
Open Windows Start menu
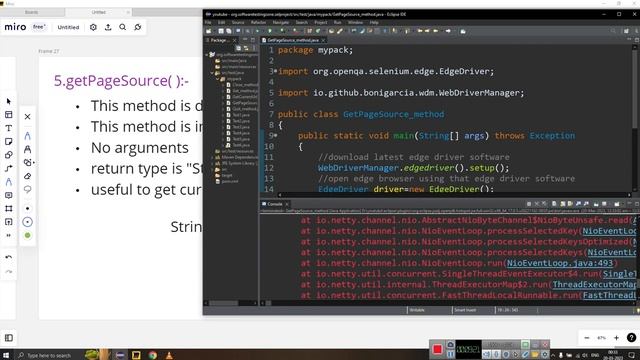point(6,355)
